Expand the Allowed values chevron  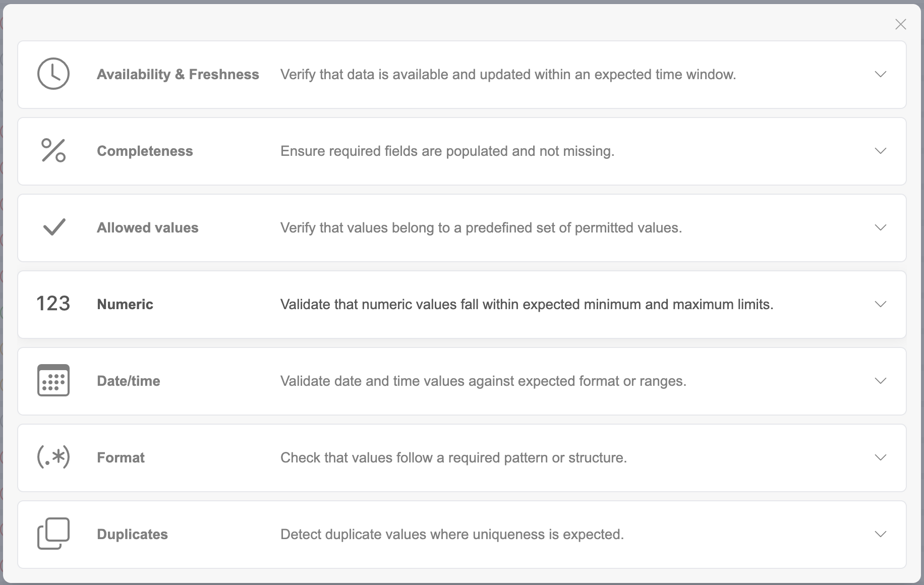(880, 228)
